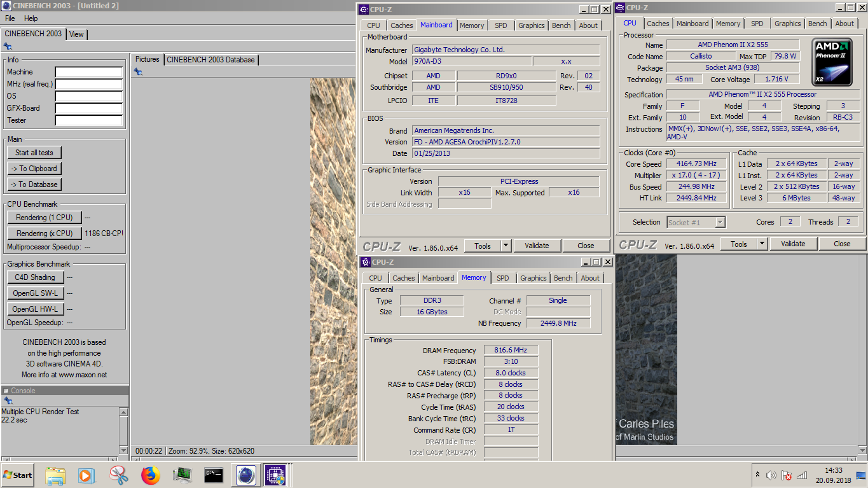The image size is (868, 488).
Task: Open the CINEBENCH 2003 Database tab
Action: pos(210,60)
